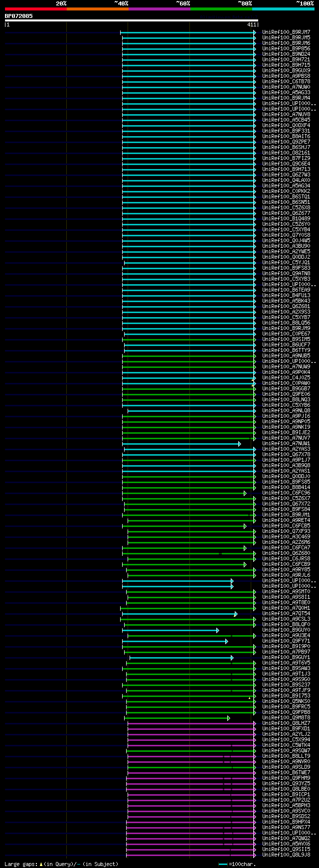Click the UniRef100_B1Q489 label
The height and width of the screenshot is (868, 319).
coord(286,219)
